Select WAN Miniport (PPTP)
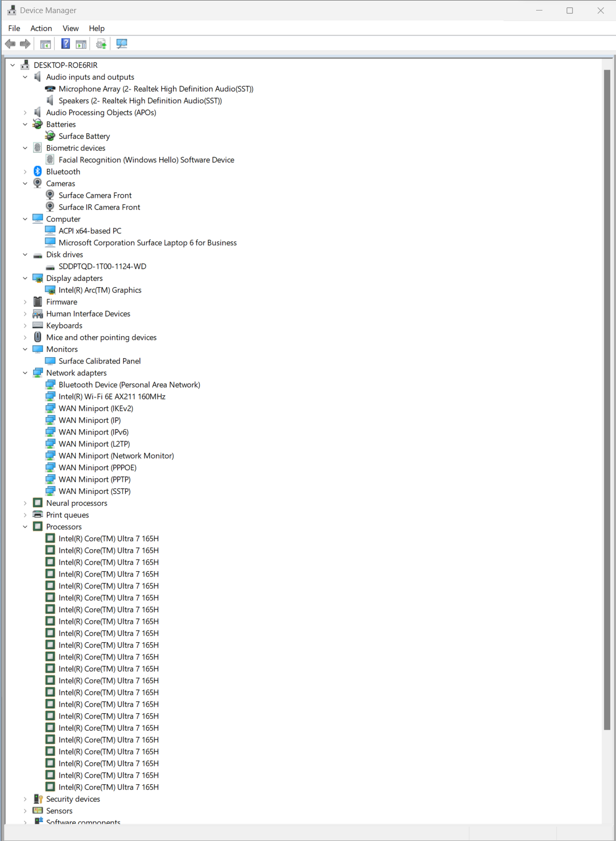 click(x=95, y=480)
